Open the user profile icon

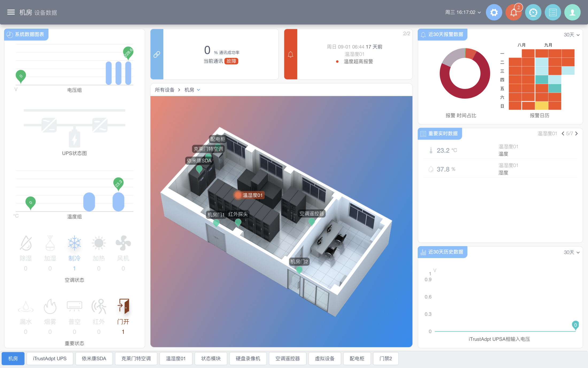572,12
